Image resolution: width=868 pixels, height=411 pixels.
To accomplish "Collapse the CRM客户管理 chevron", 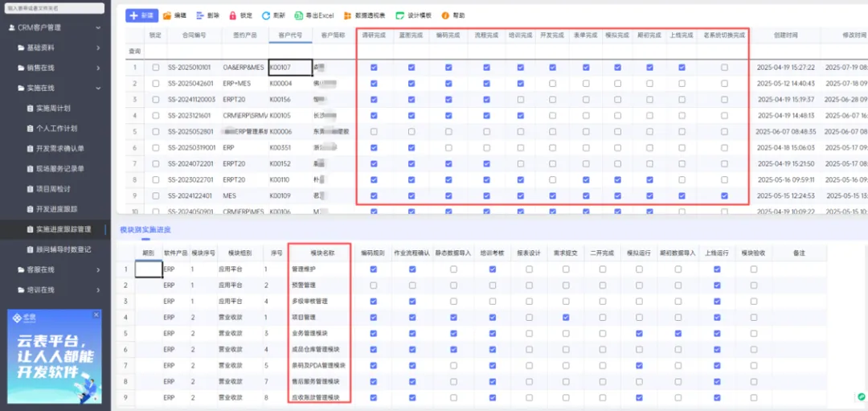I will [x=98, y=27].
